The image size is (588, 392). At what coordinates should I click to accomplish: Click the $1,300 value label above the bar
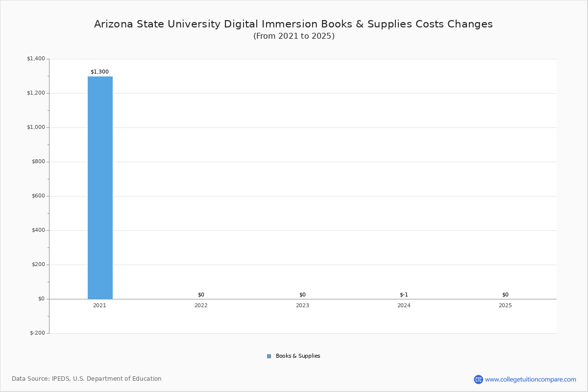point(99,71)
